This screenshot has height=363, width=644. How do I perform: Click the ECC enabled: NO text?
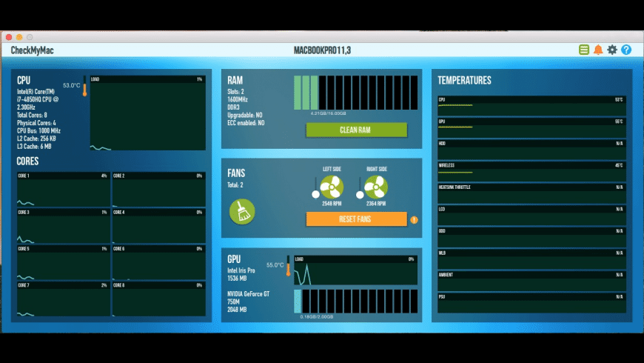pyautogui.click(x=246, y=123)
